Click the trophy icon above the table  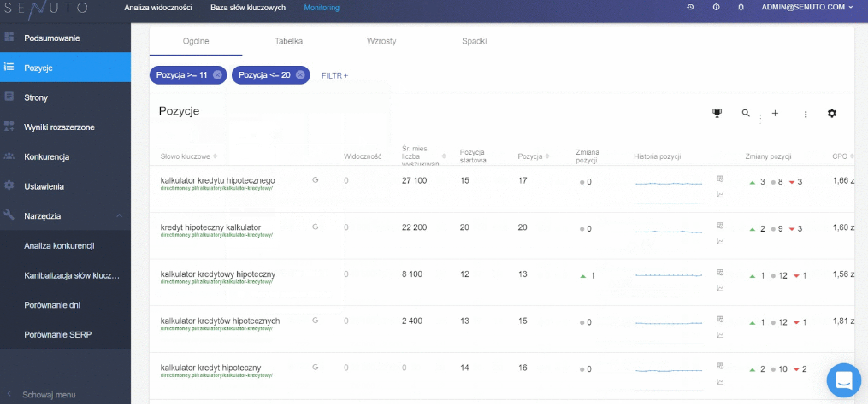tap(717, 114)
